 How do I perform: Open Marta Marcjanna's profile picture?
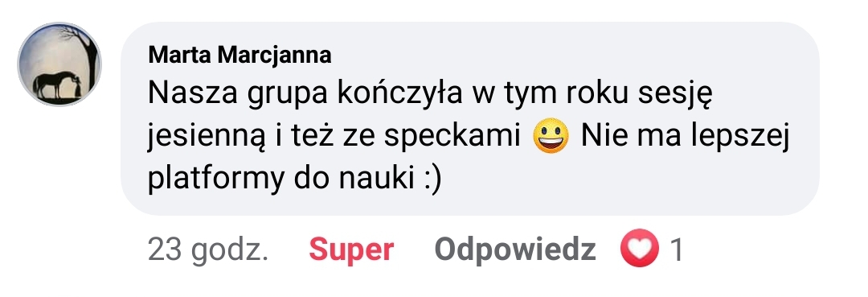(59, 64)
